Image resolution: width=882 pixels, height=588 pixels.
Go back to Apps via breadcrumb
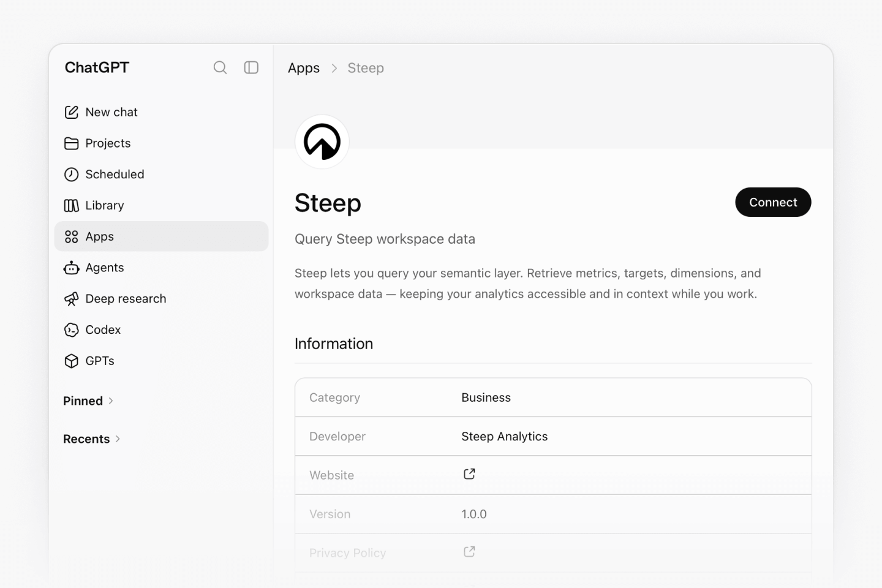(304, 68)
